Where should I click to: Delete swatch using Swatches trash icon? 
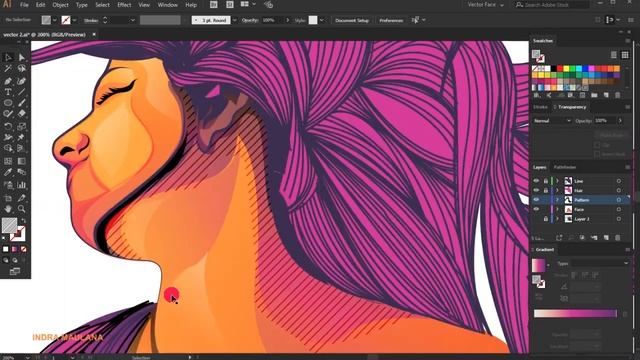coord(618,95)
